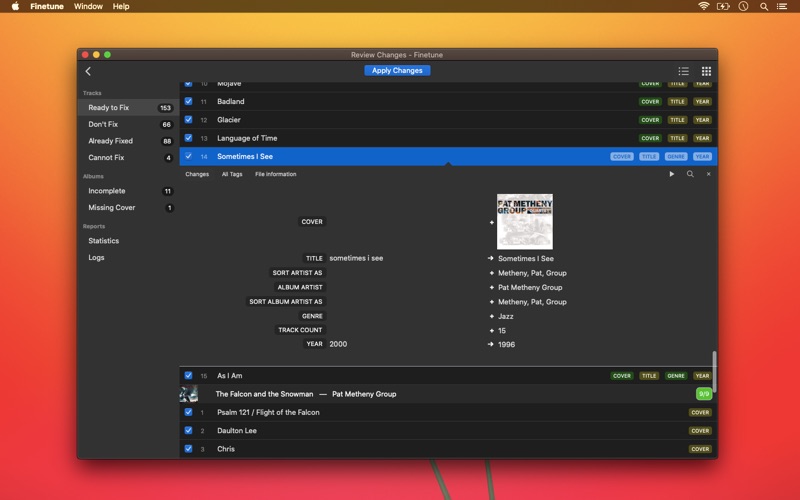Viewport: 800px width, 500px height.
Task: Click the Falcon and the Snowman album thumbnail
Action: click(x=189, y=394)
